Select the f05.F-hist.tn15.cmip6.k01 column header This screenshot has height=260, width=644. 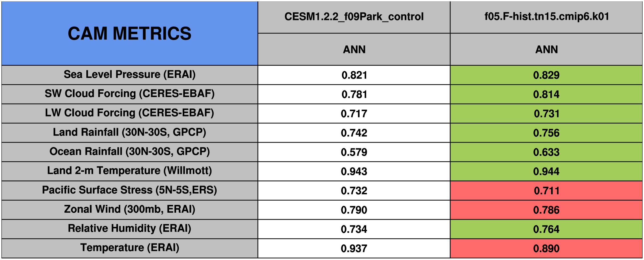[546, 17]
